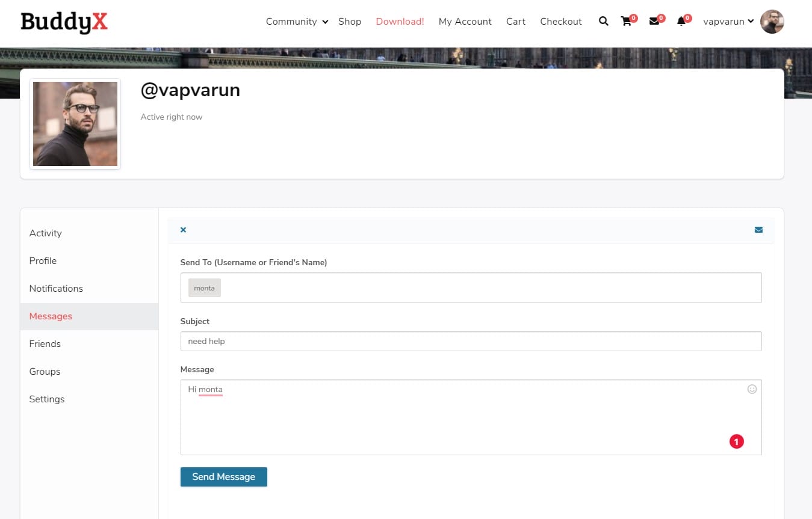812x519 pixels.
Task: Click the X icon above message form
Action: pos(183,230)
